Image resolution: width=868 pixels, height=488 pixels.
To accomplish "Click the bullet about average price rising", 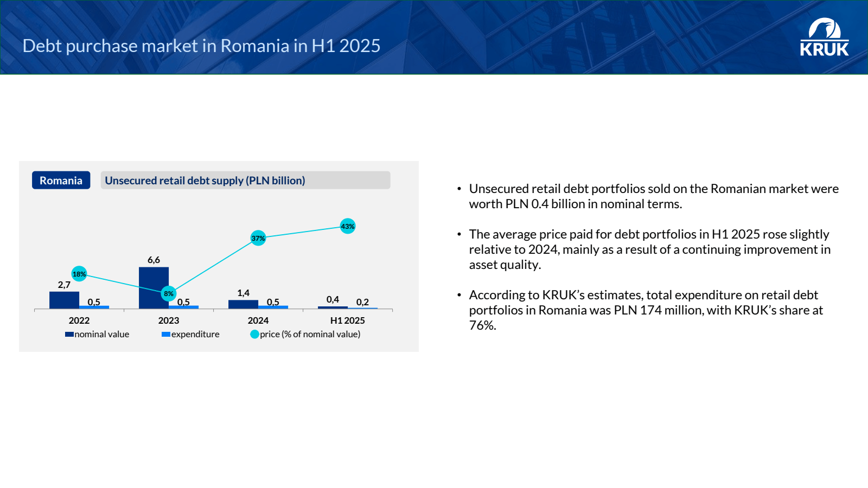I will point(650,249).
